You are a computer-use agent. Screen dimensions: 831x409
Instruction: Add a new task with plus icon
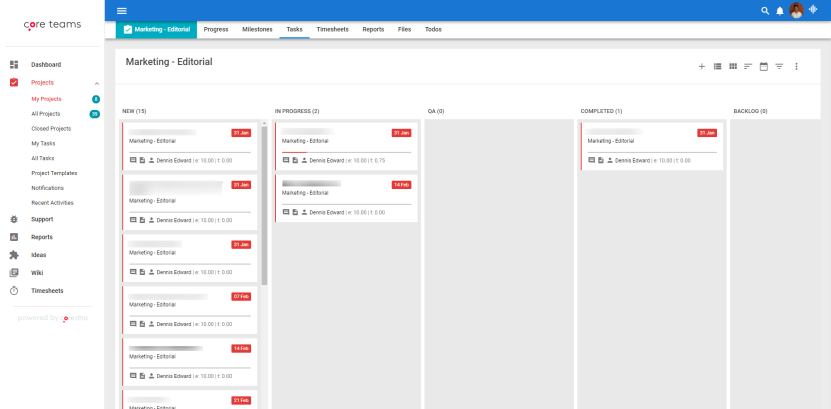702,67
